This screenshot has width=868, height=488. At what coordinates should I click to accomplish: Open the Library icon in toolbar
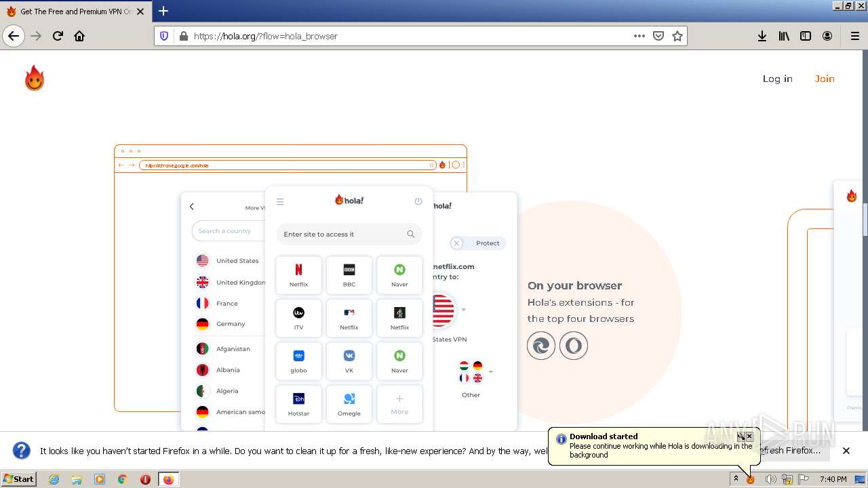click(784, 36)
